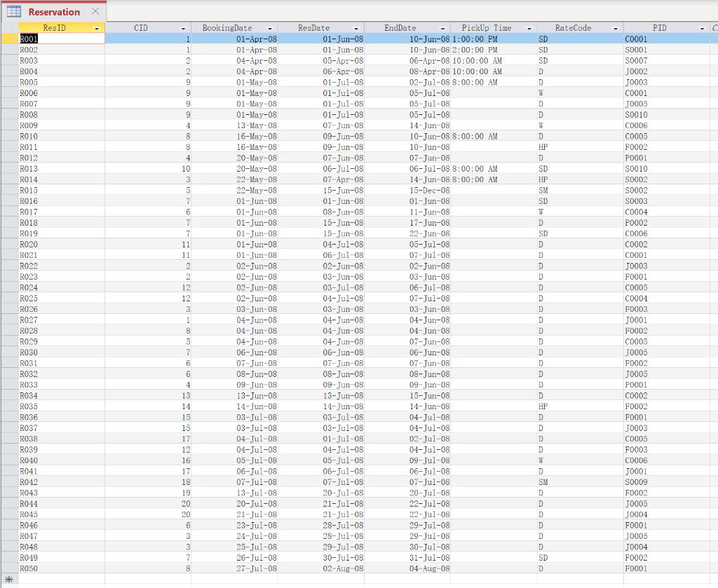Click the row selector for R001

10,39
